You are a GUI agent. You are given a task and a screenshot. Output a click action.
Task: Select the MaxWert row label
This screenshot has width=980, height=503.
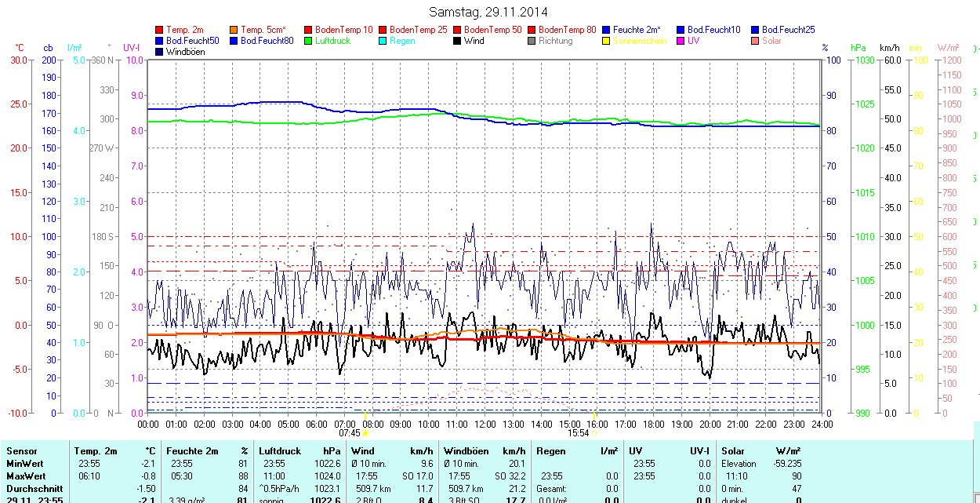tap(25, 476)
